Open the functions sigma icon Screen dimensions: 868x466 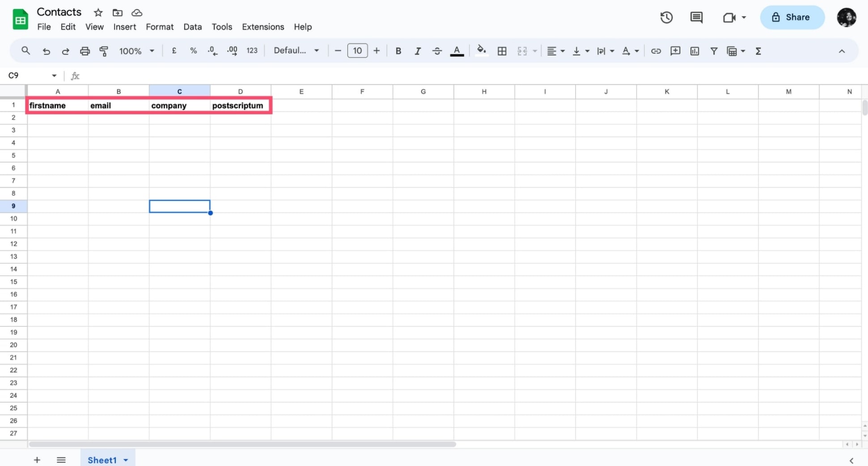[x=758, y=51]
